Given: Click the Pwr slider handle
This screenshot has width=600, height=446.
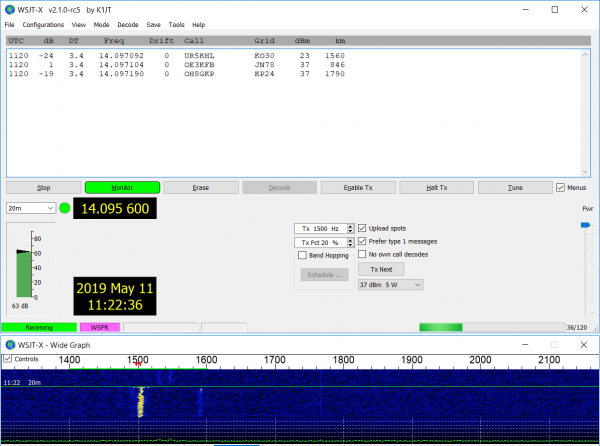Looking at the screenshot, I should pyautogui.click(x=586, y=225).
